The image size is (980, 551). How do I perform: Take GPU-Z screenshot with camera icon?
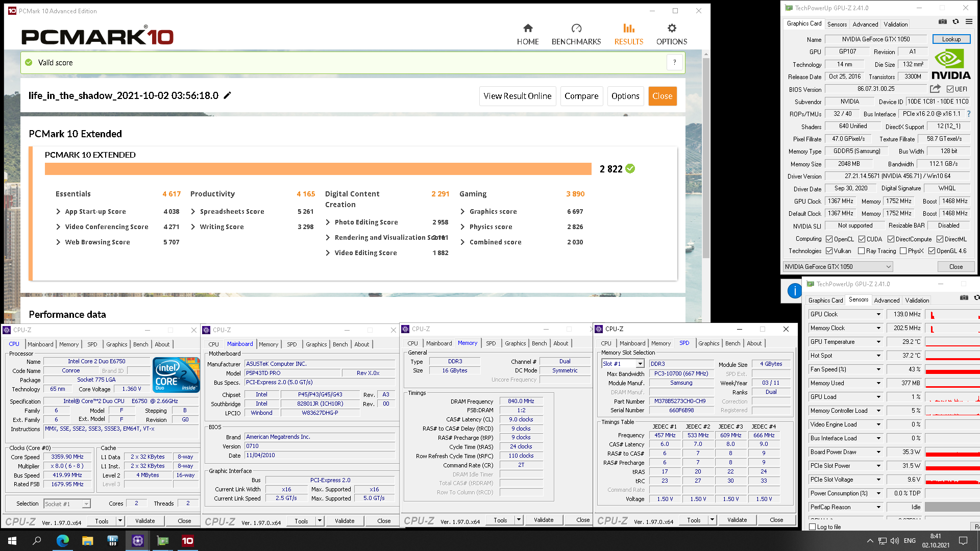[943, 21]
